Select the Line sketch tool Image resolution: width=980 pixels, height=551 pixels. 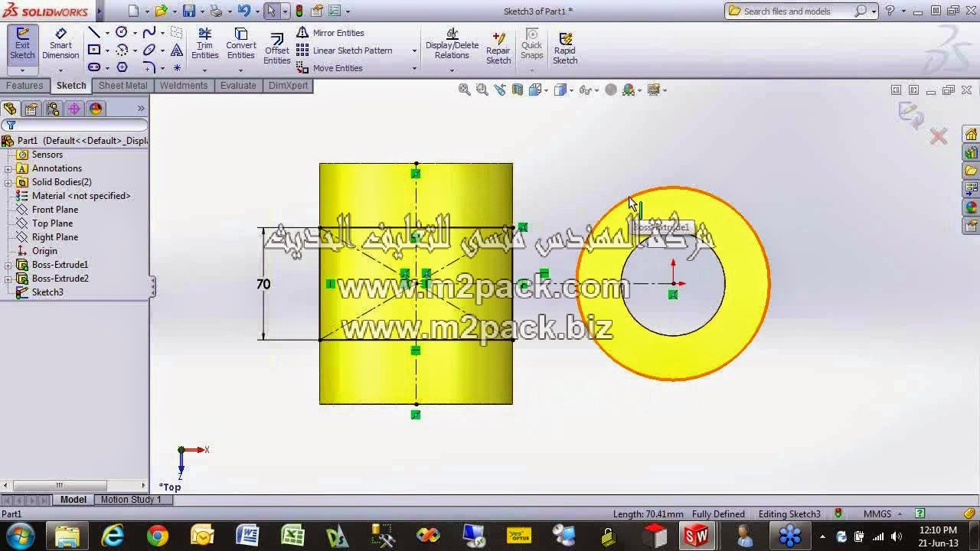pyautogui.click(x=94, y=32)
